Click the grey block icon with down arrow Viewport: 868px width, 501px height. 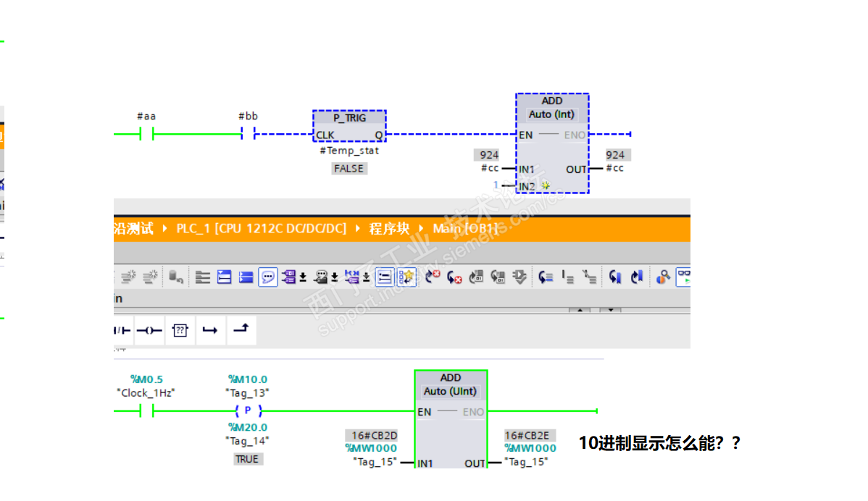519,277
